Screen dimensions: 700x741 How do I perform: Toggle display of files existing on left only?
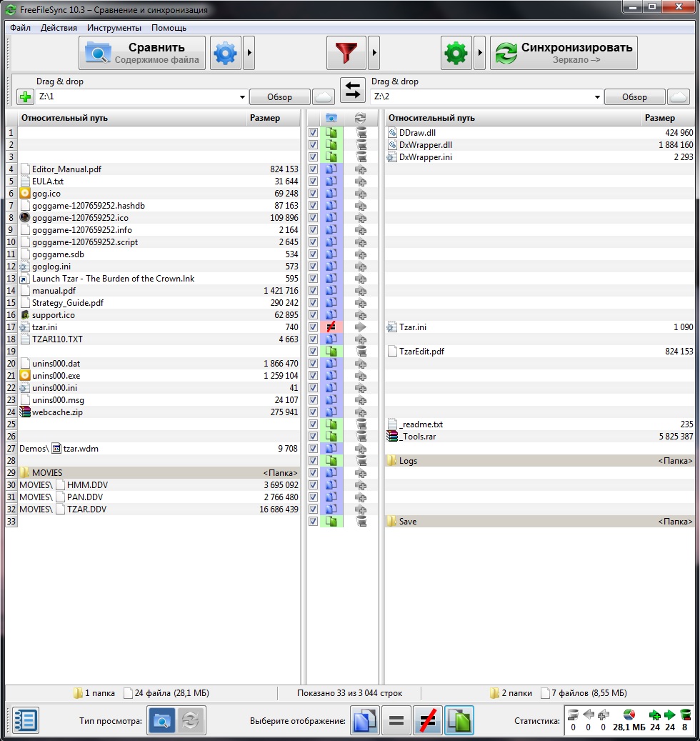click(364, 721)
